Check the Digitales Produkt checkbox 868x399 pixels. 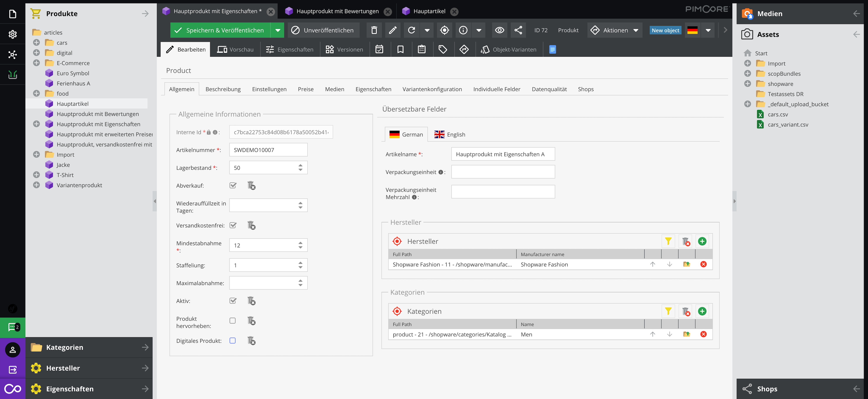pos(232,340)
